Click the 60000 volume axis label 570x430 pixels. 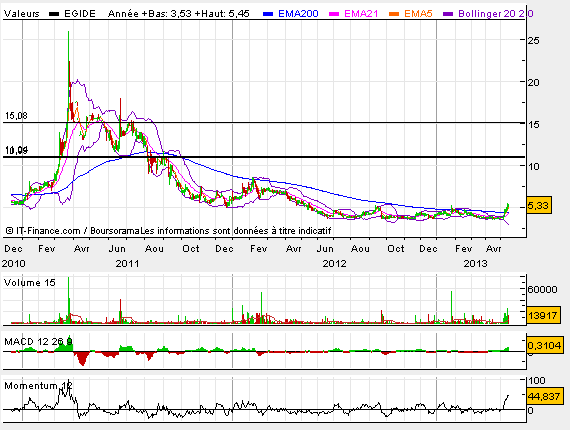542,290
